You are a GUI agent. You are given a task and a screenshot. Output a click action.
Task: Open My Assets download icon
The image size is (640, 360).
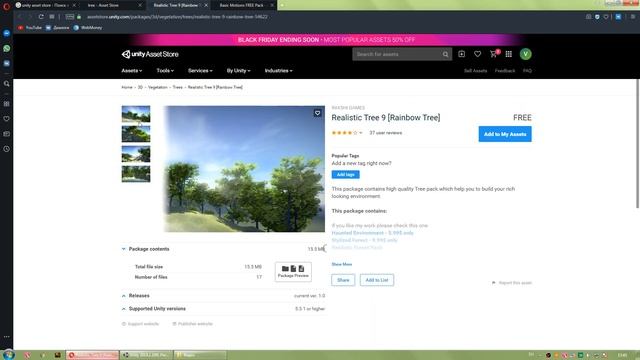(x=462, y=54)
